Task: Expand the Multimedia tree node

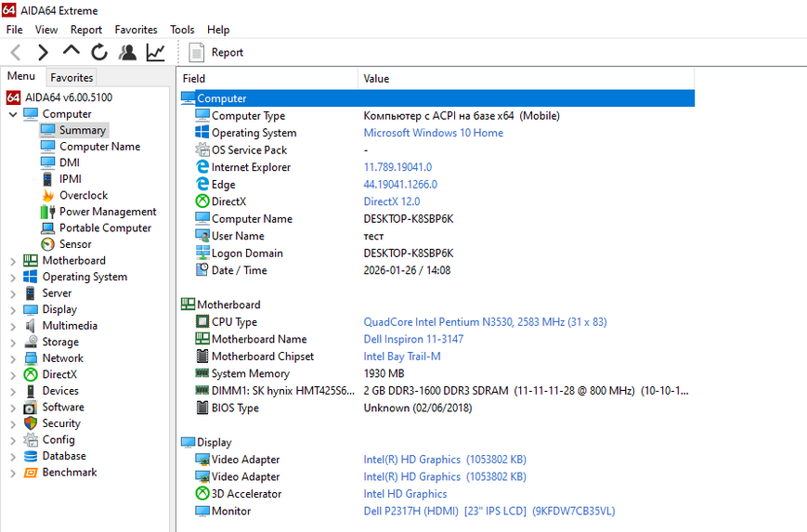Action: (13, 326)
